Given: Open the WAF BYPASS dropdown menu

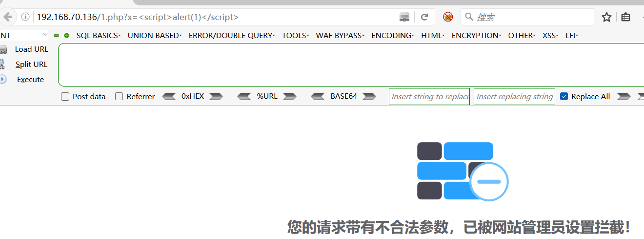Looking at the screenshot, I should click(341, 36).
